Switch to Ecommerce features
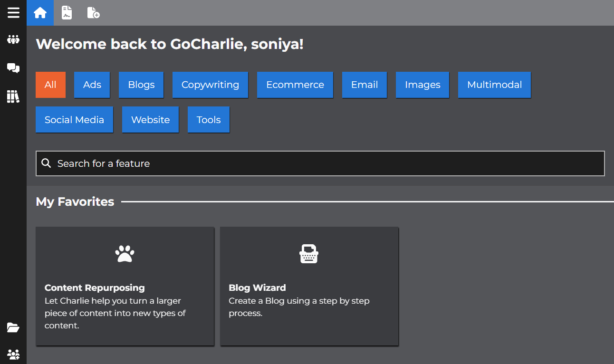This screenshot has height=364, width=614. [295, 85]
